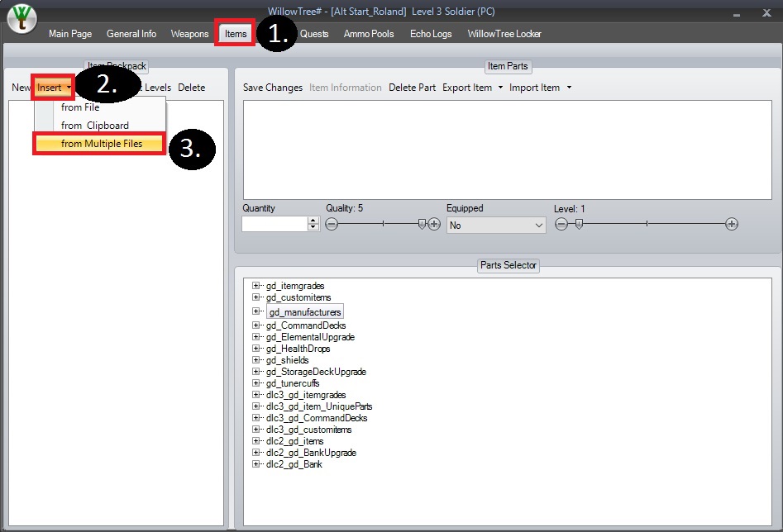
Task: Open the Equipped dropdown
Action: pos(496,225)
